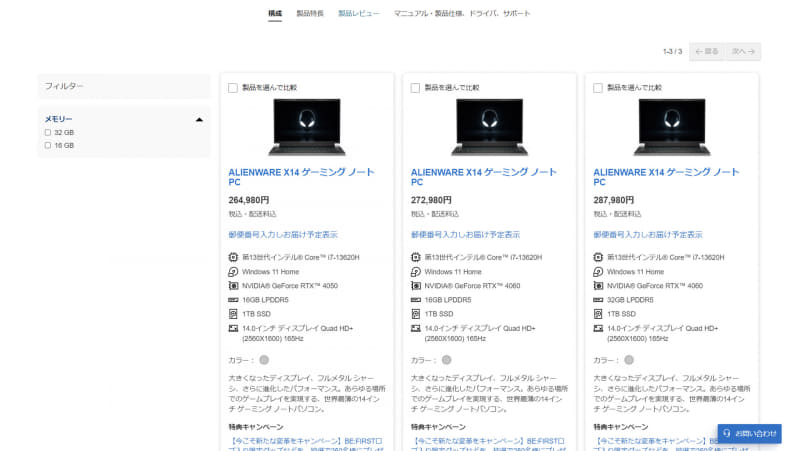
Task: Click the processor icon on the 287,980円 card
Action: (x=598, y=257)
